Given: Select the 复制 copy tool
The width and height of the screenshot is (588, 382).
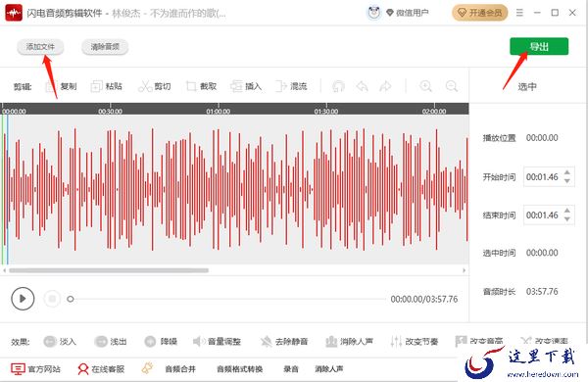Looking at the screenshot, I should pyautogui.click(x=61, y=86).
